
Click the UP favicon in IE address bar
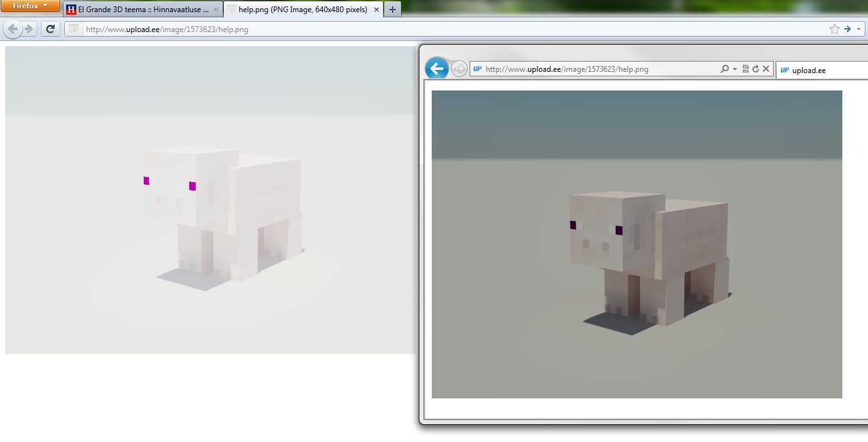pyautogui.click(x=477, y=69)
